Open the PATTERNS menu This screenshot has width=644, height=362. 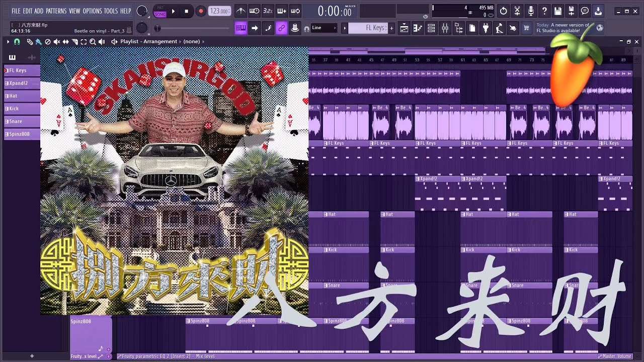56,11
